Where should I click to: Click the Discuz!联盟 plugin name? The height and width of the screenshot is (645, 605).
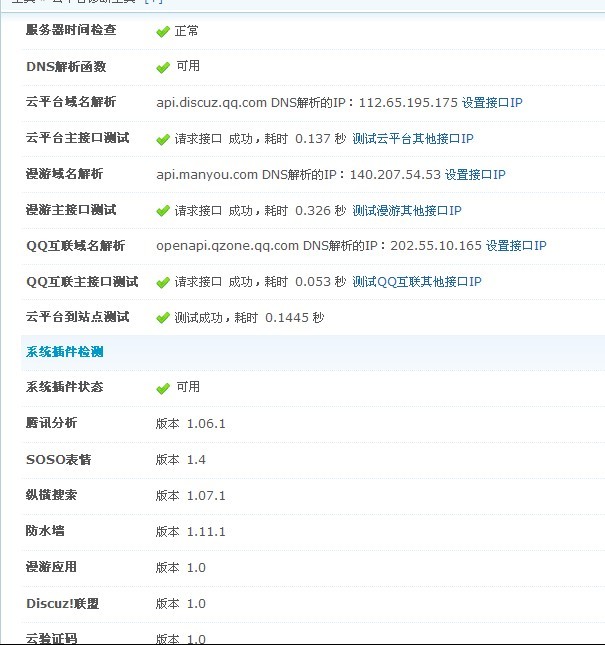[63, 603]
